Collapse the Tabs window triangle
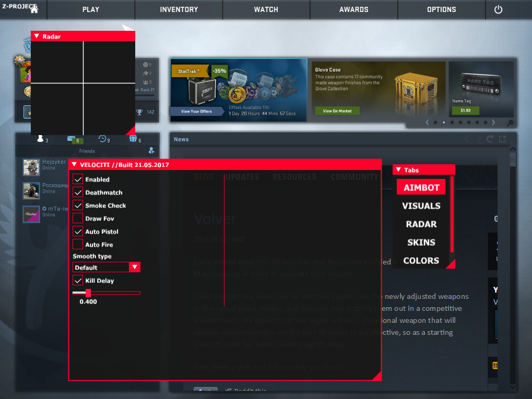 click(x=398, y=170)
